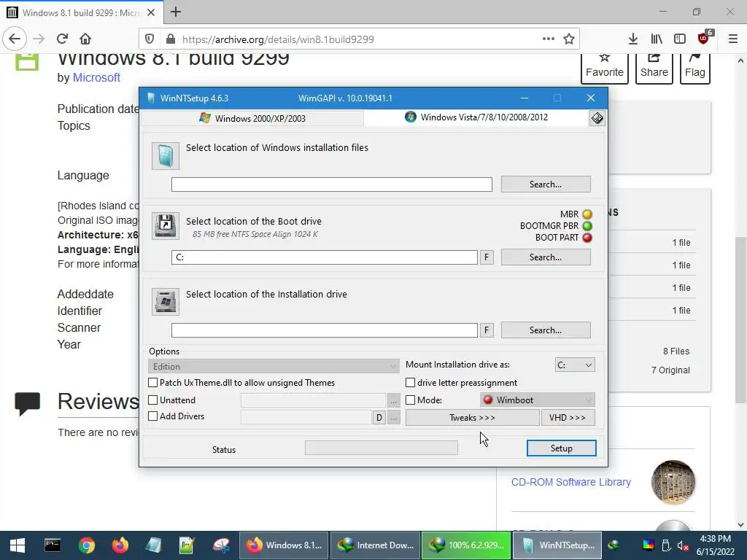Select Windows Vista/7/8/10/2008/2012 tab
747x560 pixels.
(x=476, y=117)
